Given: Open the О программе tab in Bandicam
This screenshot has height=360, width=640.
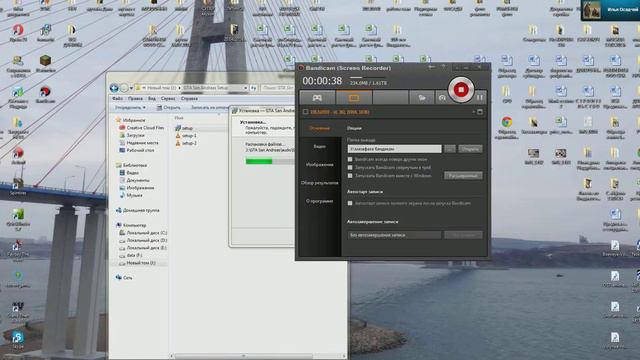Looking at the screenshot, I should pyautogui.click(x=319, y=201).
